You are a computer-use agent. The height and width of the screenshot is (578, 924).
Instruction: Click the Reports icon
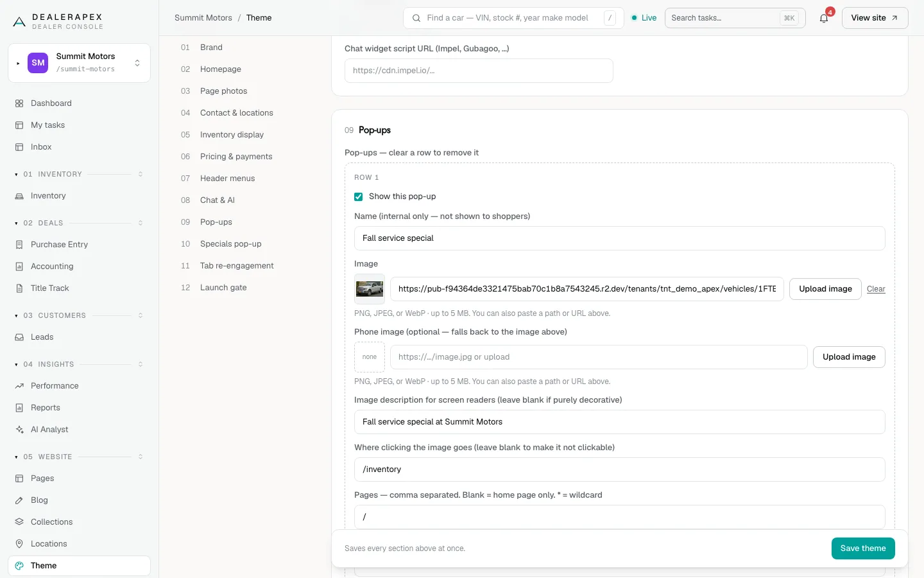click(x=19, y=408)
